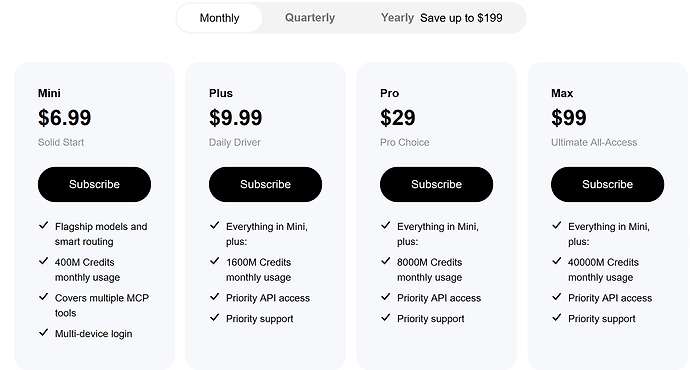Subscribe to the Max plan
Viewport: 690px width, 370px height.
pyautogui.click(x=607, y=184)
